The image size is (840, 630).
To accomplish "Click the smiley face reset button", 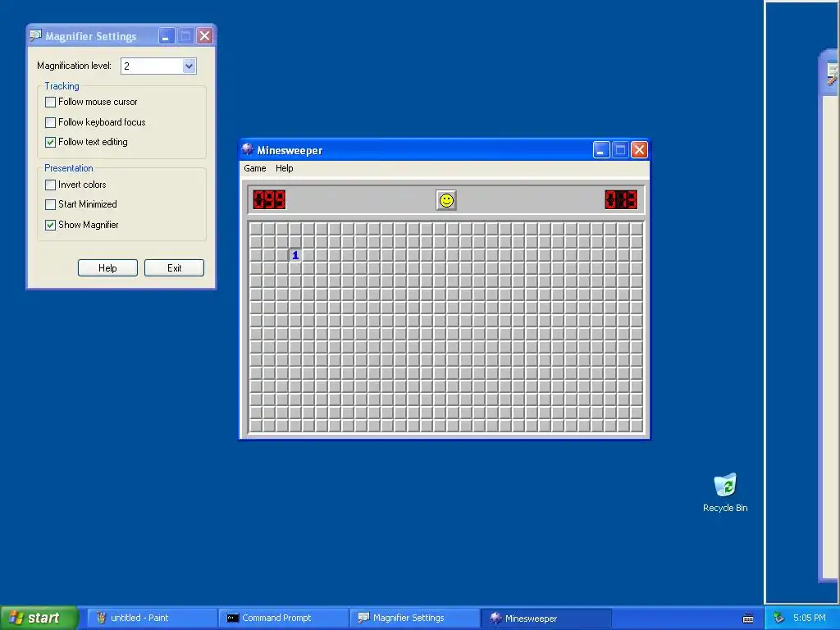I will [446, 200].
